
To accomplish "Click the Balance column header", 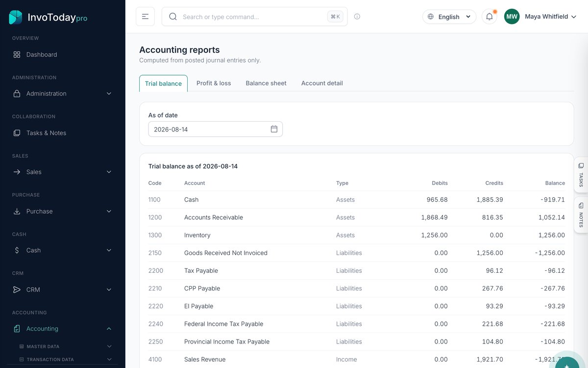I will tap(555, 183).
